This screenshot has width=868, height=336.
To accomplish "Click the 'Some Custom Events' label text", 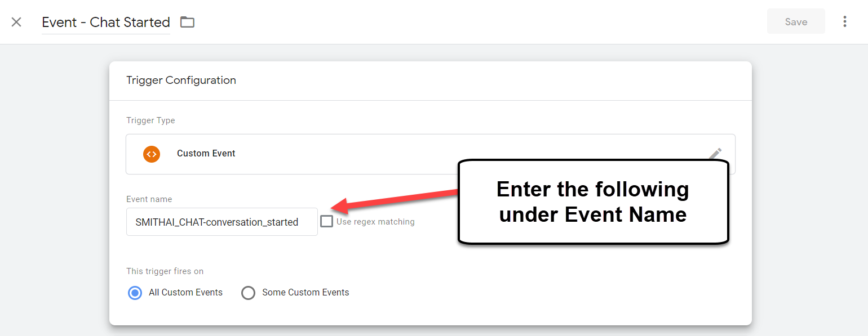I will (305, 293).
